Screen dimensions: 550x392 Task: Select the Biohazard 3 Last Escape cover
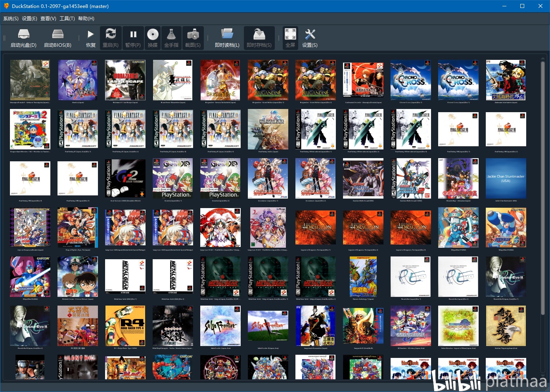(x=125, y=80)
